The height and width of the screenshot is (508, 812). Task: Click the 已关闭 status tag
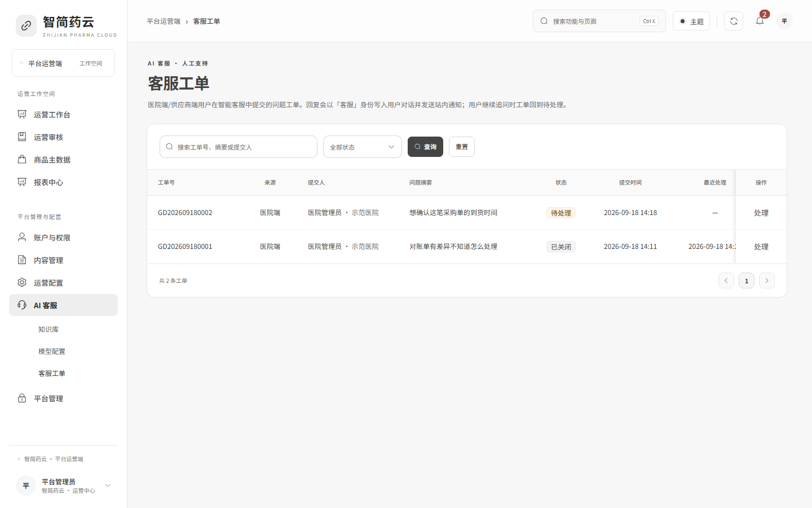click(x=561, y=247)
